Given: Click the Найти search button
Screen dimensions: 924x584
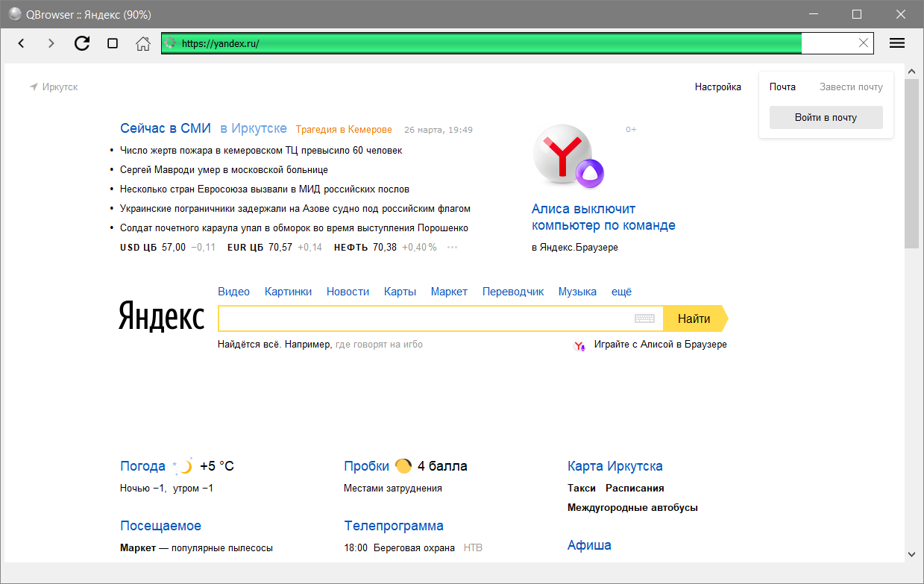Looking at the screenshot, I should [x=694, y=318].
